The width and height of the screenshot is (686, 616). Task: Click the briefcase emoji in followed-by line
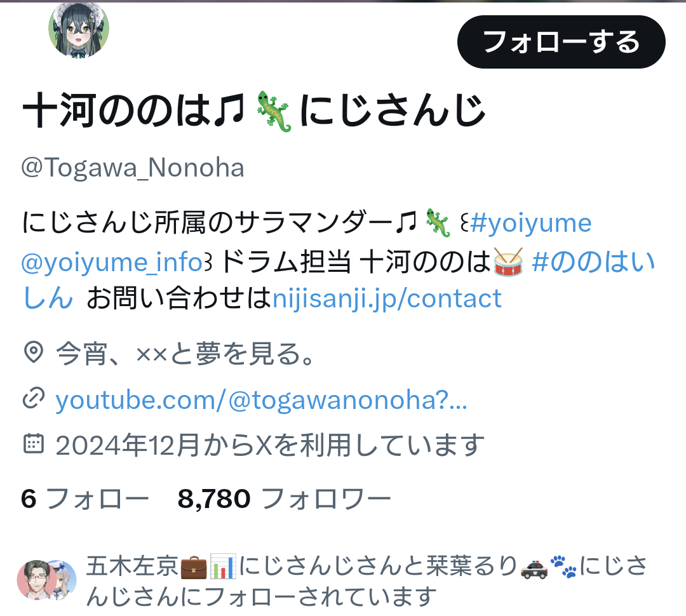point(193,566)
